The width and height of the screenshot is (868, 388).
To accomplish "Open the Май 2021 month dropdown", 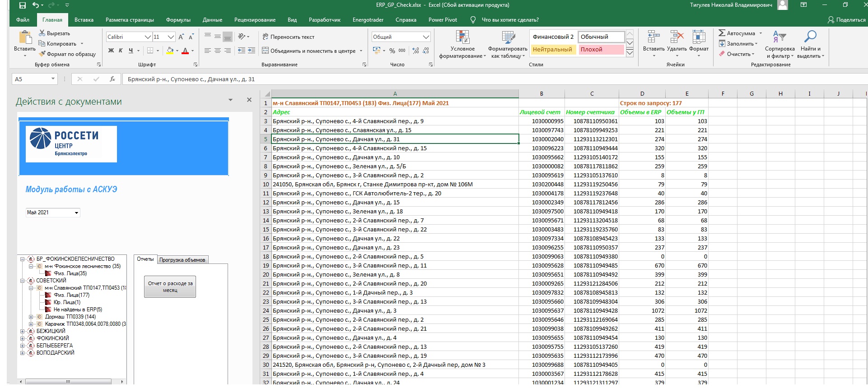I will pos(76,212).
